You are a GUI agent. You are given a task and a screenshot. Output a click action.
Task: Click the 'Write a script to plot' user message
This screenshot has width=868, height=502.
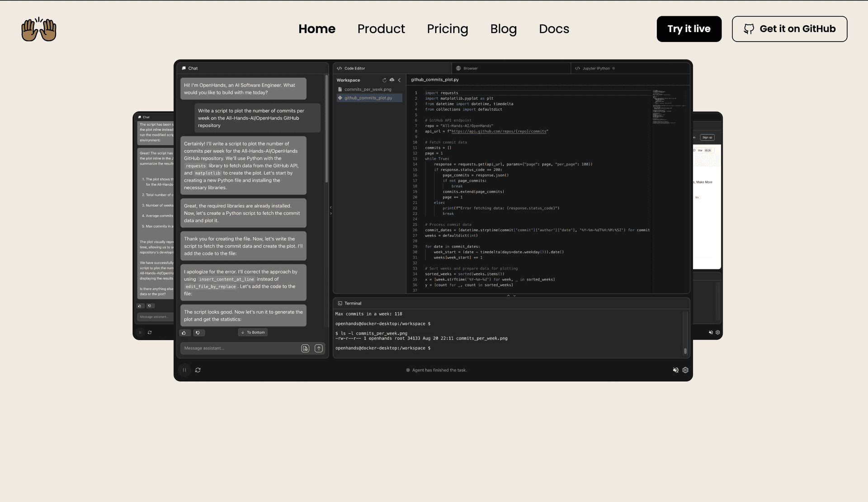(x=257, y=118)
